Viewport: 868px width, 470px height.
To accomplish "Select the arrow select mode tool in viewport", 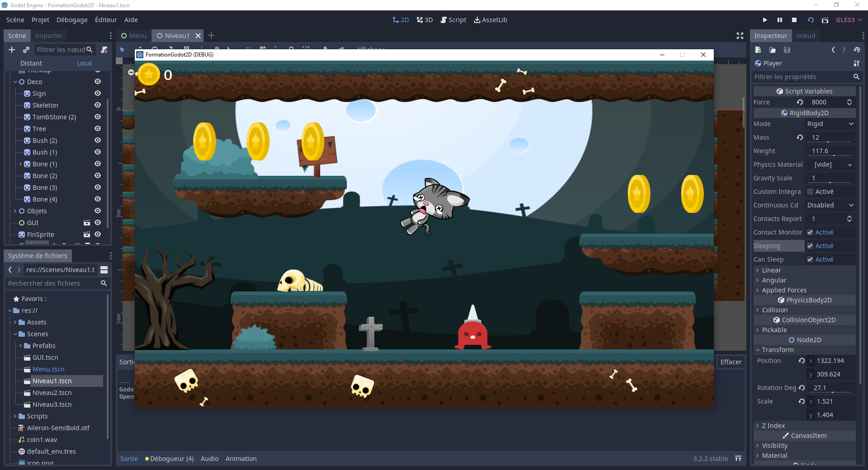I will point(122,50).
